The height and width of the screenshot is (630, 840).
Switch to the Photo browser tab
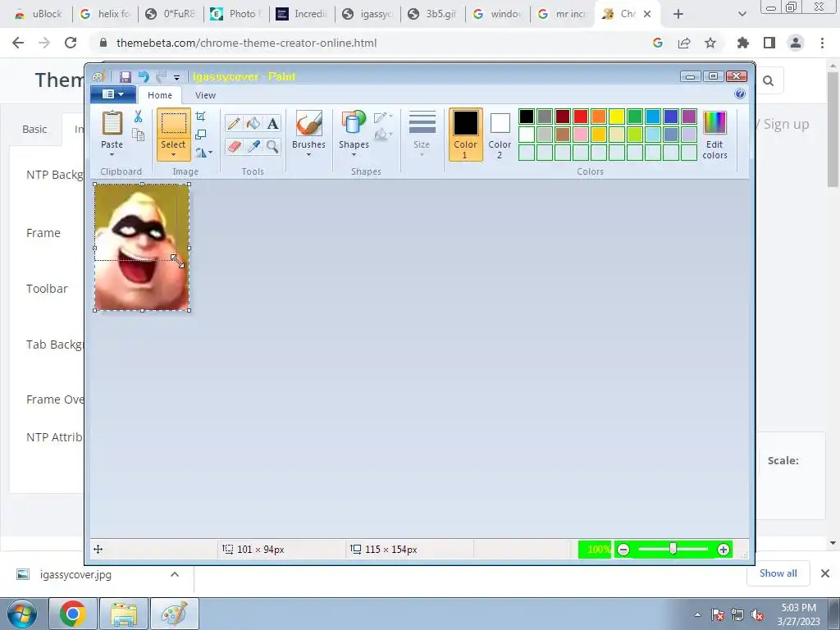(x=235, y=14)
